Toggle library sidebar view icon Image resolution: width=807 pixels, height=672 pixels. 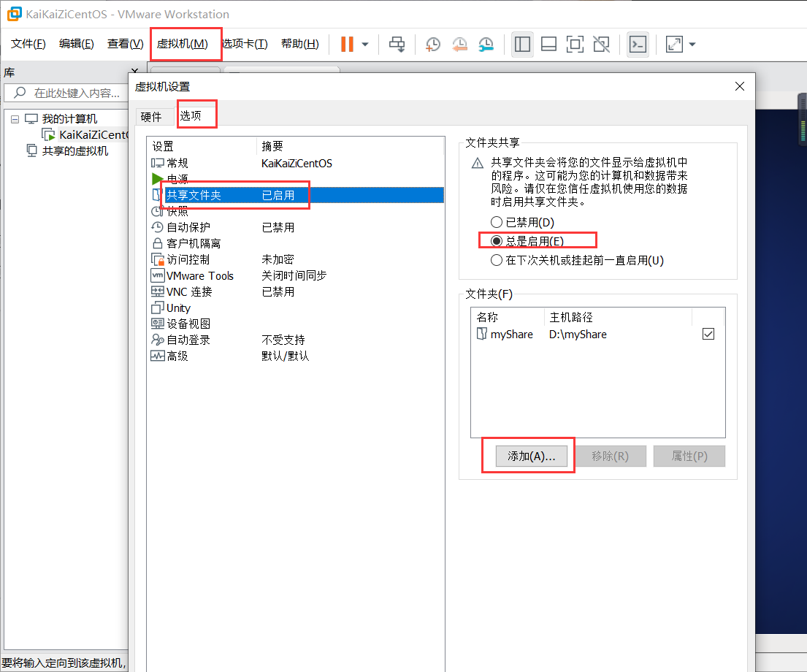point(522,45)
